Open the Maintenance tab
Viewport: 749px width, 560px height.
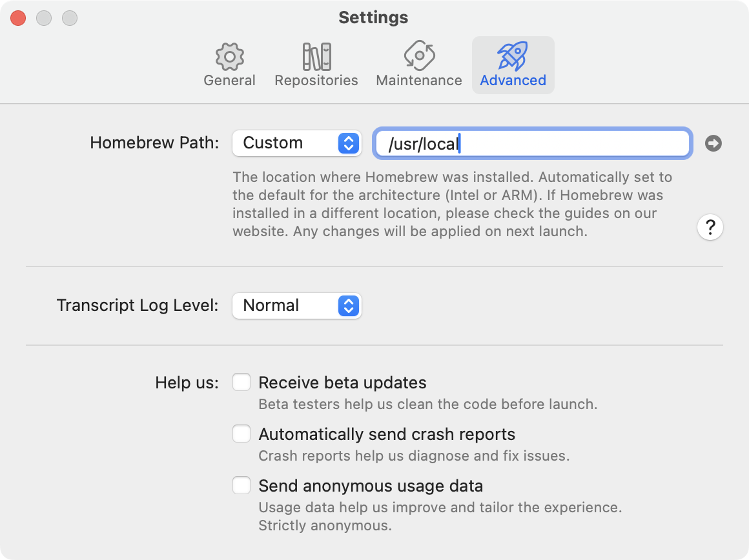[x=418, y=65]
